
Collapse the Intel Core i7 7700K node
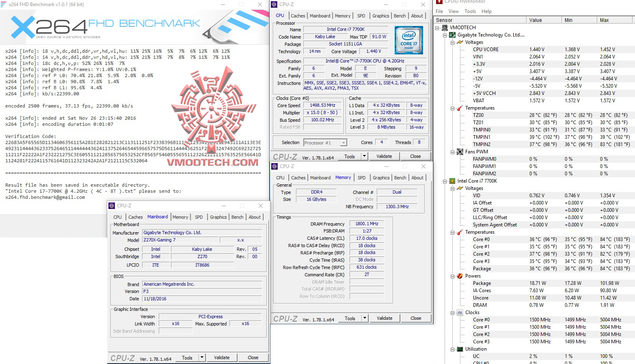coord(445,181)
